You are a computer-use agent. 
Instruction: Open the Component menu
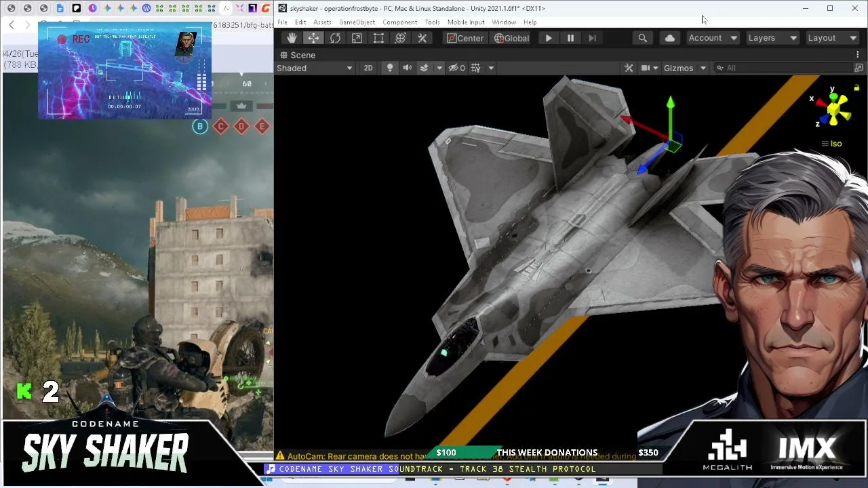click(400, 22)
